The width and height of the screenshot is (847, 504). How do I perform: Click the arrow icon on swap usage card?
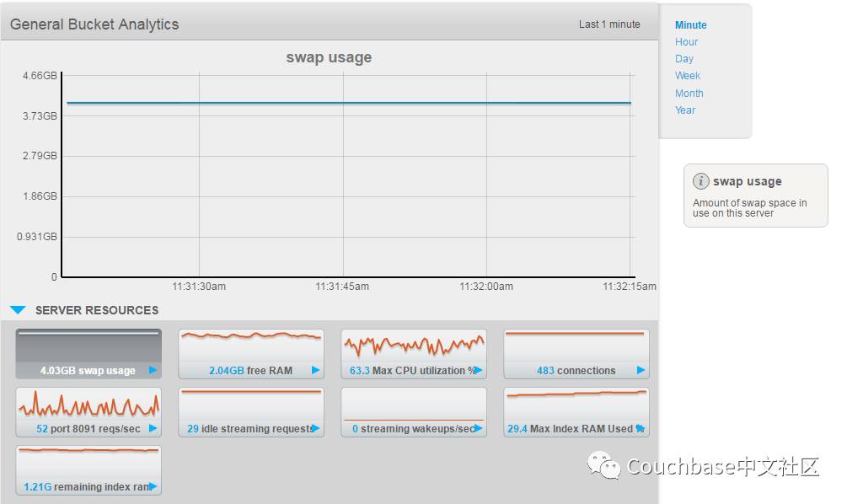(x=153, y=370)
